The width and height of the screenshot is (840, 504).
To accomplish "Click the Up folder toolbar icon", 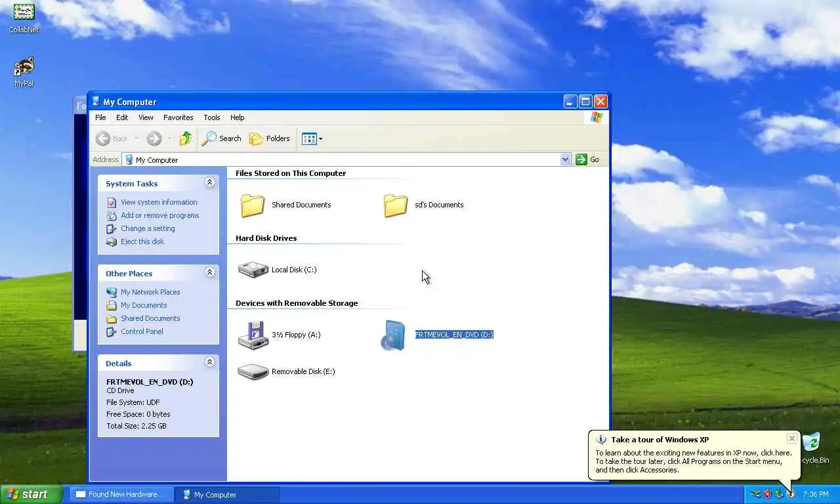I will (x=186, y=138).
